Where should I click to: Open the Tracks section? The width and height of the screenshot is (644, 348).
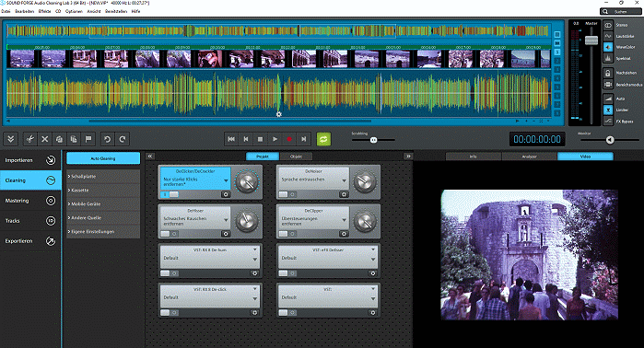[x=30, y=220]
